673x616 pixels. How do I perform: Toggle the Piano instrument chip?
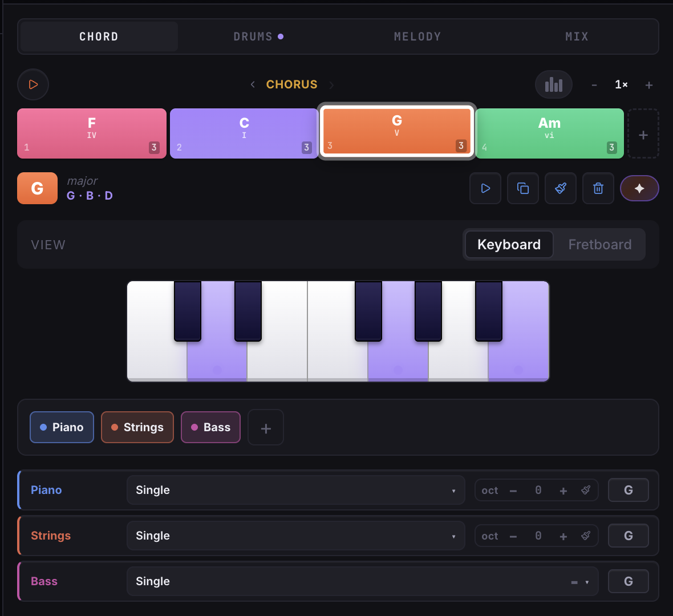pyautogui.click(x=62, y=427)
